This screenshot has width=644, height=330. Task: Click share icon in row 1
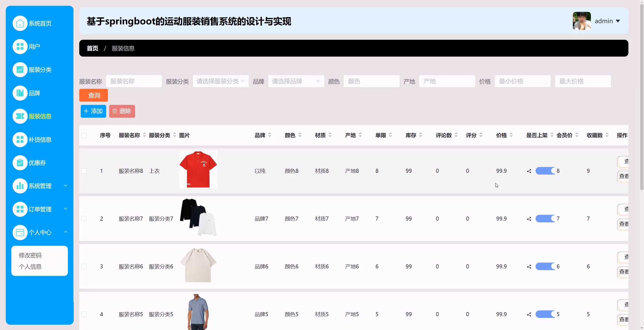click(529, 171)
